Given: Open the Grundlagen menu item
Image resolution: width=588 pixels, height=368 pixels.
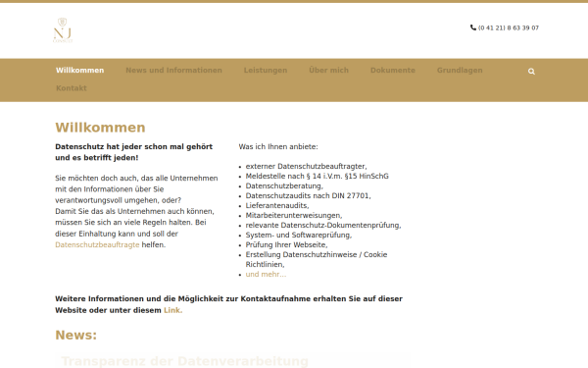Looking at the screenshot, I should point(460,71).
